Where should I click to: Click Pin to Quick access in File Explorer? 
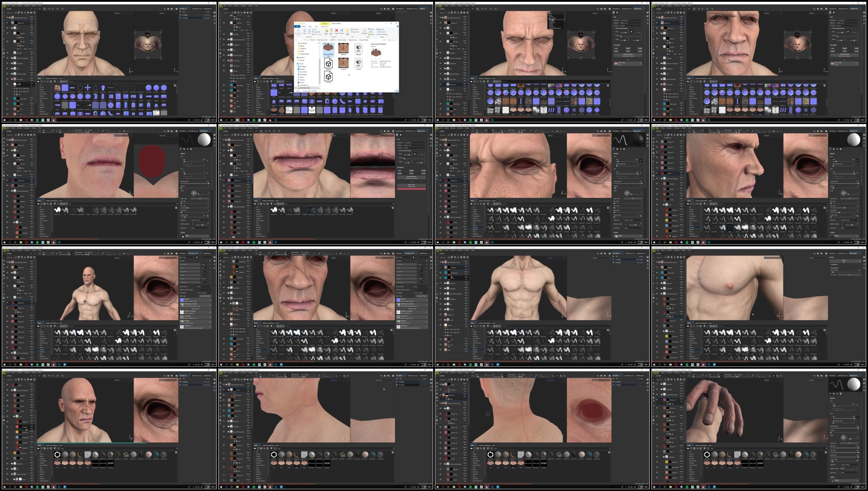(299, 32)
